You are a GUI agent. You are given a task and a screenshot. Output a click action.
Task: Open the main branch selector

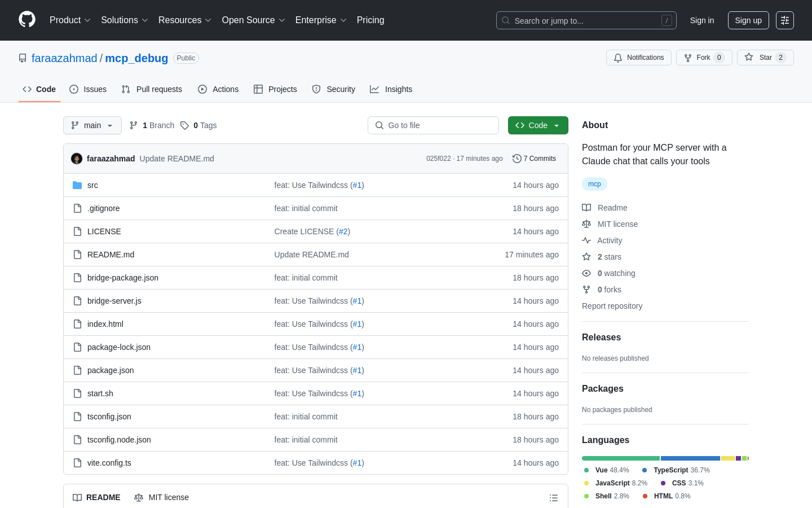(x=92, y=125)
